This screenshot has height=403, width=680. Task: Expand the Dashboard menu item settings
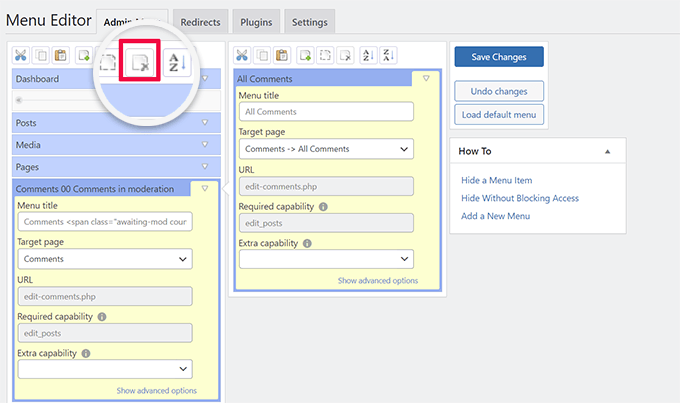pyautogui.click(x=205, y=79)
